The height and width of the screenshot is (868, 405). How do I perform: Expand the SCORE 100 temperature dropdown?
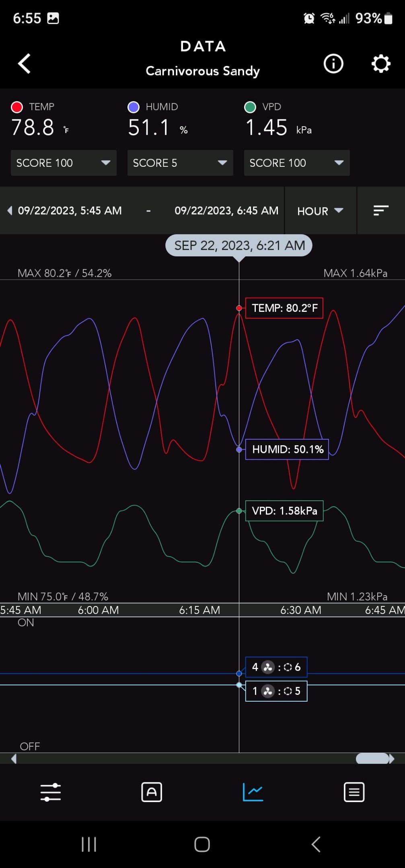click(64, 163)
